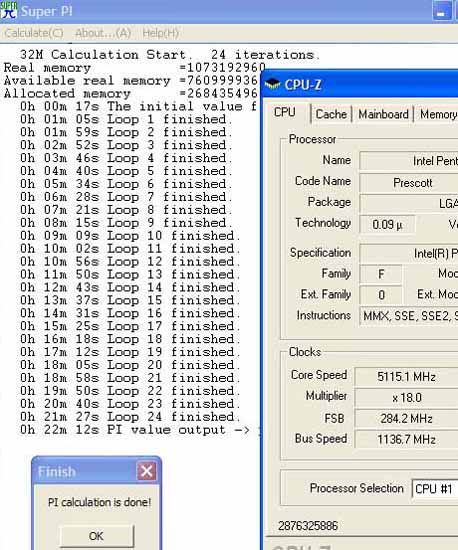458x550 pixels.
Task: Open the About...(A) menu
Action: [x=103, y=33]
